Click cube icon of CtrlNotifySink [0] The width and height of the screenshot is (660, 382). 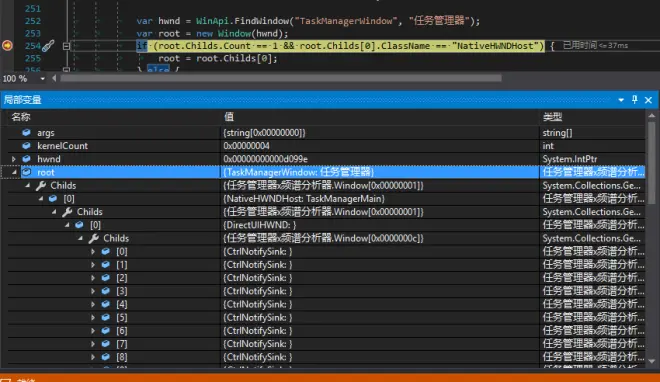pos(106,252)
